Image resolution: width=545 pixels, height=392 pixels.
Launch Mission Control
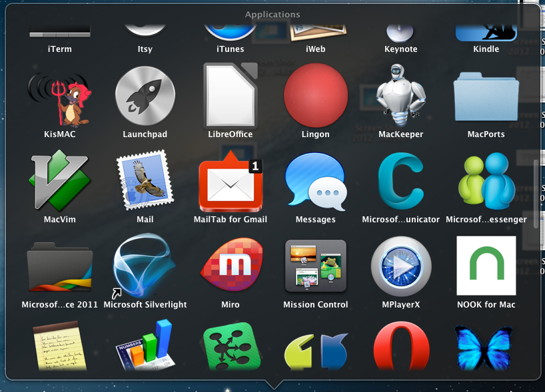(316, 266)
